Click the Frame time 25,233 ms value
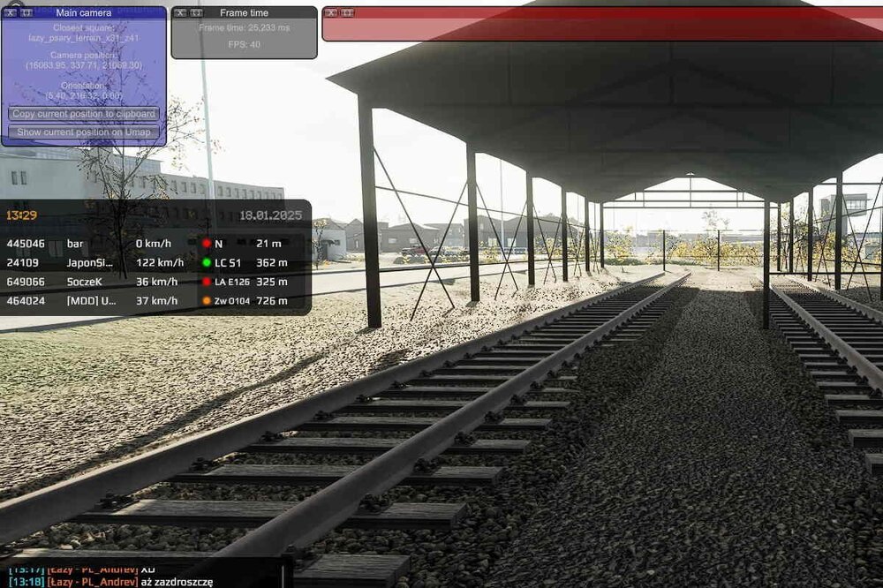Image resolution: width=883 pixels, height=588 pixels. (x=244, y=27)
